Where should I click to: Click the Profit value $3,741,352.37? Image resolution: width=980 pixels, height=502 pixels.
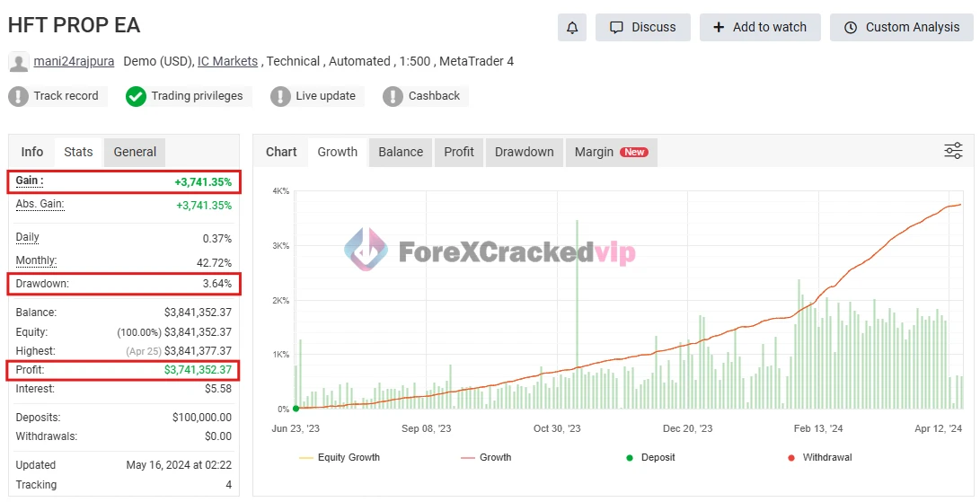(x=198, y=370)
